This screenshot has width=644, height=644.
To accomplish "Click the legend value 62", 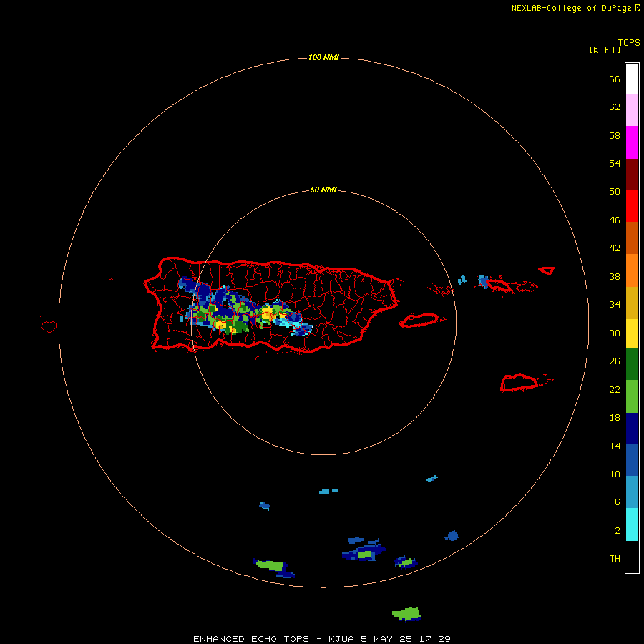I will 615,107.
